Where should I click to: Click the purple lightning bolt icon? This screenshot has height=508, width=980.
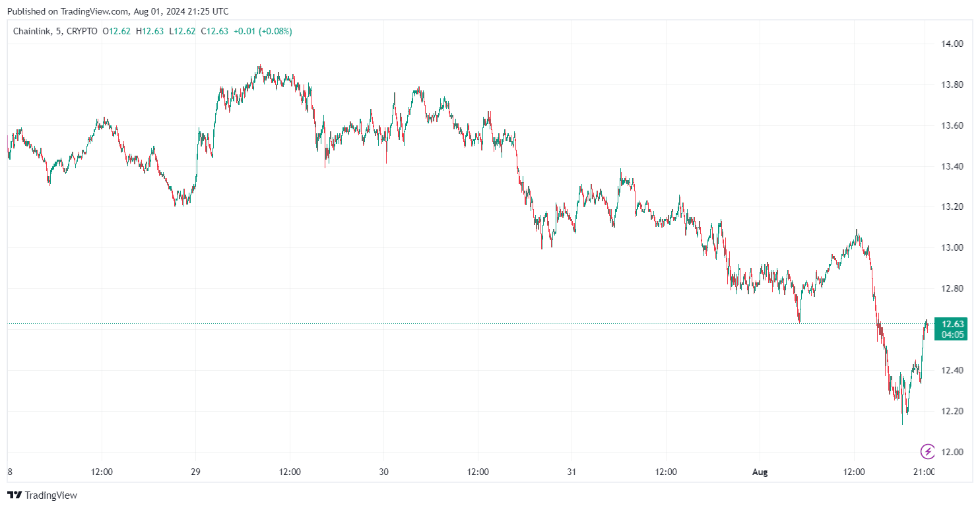point(928,451)
